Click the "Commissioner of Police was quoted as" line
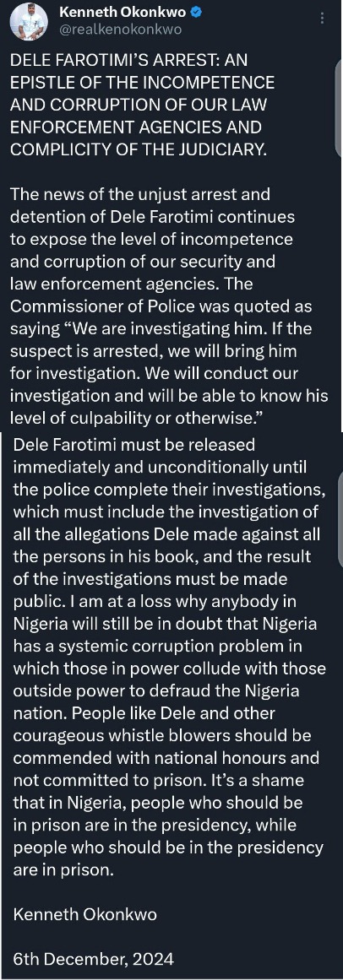The height and width of the screenshot is (980, 343). [x=161, y=307]
